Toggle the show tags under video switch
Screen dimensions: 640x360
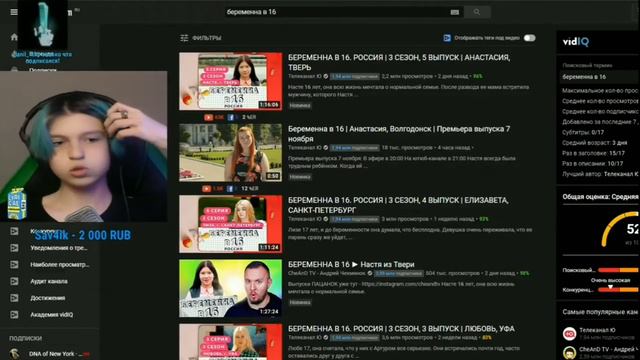coord(529,38)
